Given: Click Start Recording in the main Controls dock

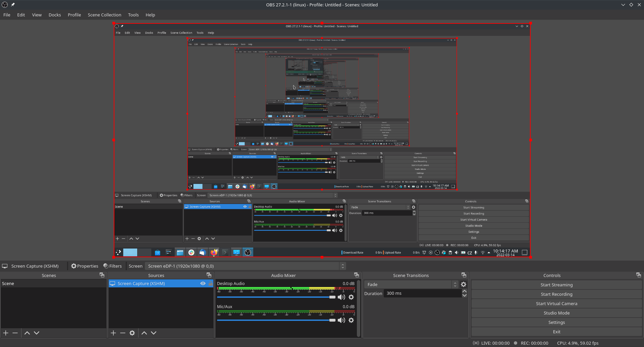Looking at the screenshot, I should pyautogui.click(x=556, y=294).
